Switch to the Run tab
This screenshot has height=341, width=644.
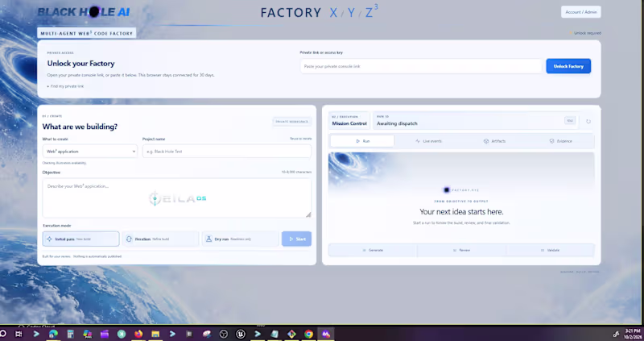click(x=362, y=141)
